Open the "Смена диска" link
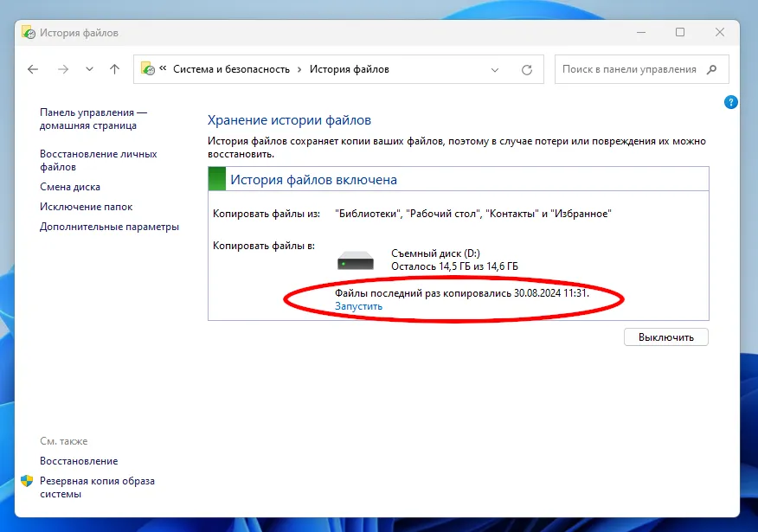The image size is (758, 532). click(70, 187)
